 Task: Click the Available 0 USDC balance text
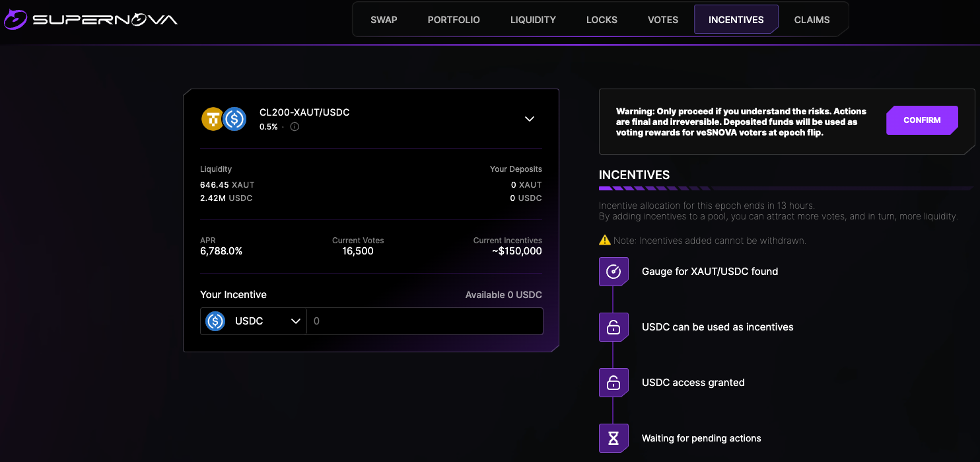(x=503, y=295)
